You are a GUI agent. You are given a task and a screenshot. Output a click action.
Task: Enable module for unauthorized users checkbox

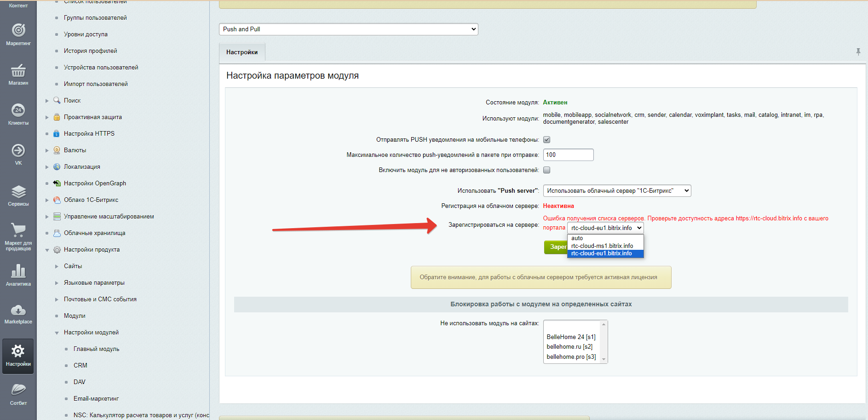pyautogui.click(x=546, y=170)
